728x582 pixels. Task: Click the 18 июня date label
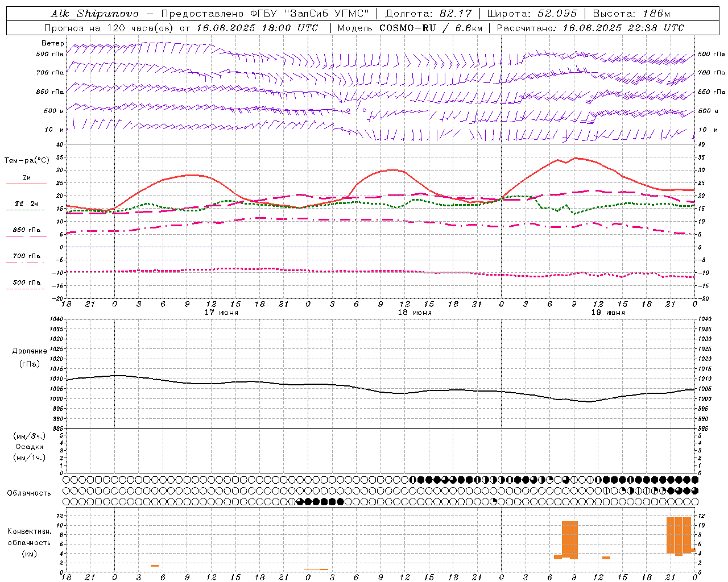415,313
